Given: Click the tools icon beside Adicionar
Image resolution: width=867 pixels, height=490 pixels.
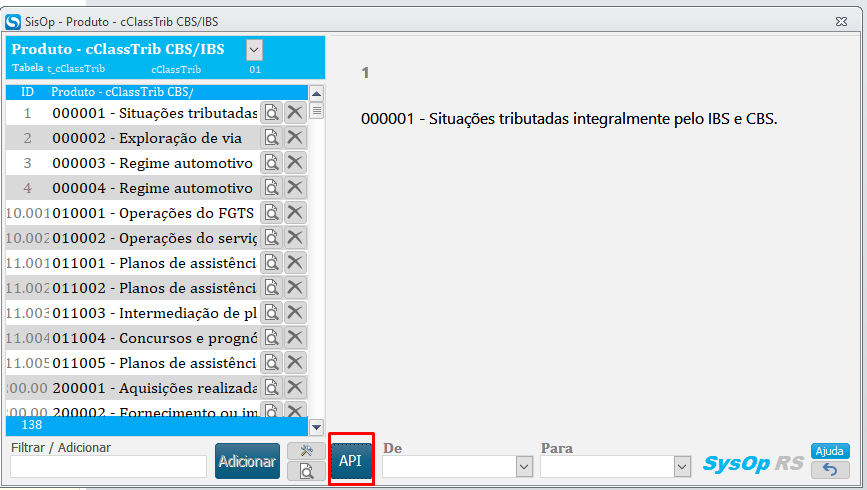Looking at the screenshot, I should click(301, 452).
